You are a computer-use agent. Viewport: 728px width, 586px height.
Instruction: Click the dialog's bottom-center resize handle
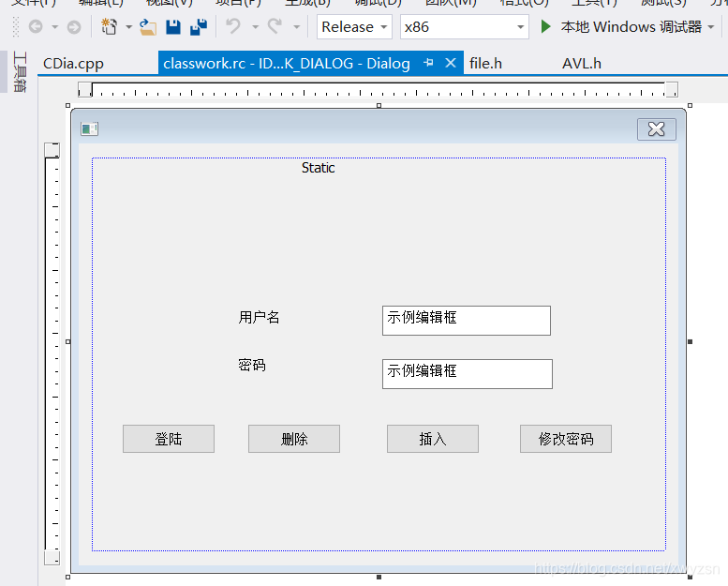click(x=379, y=578)
